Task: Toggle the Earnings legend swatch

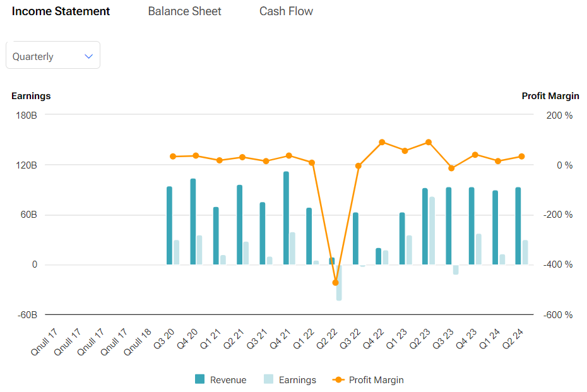Action: pos(268,379)
